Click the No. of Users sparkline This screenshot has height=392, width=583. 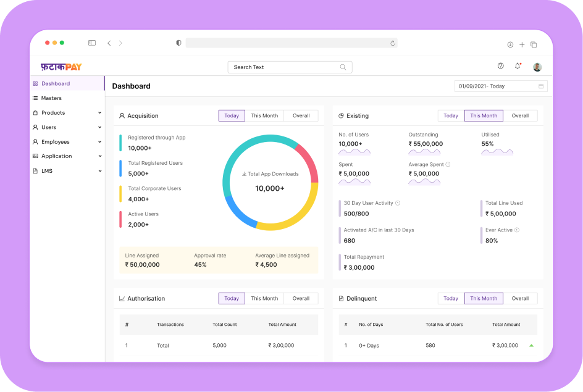click(x=354, y=152)
